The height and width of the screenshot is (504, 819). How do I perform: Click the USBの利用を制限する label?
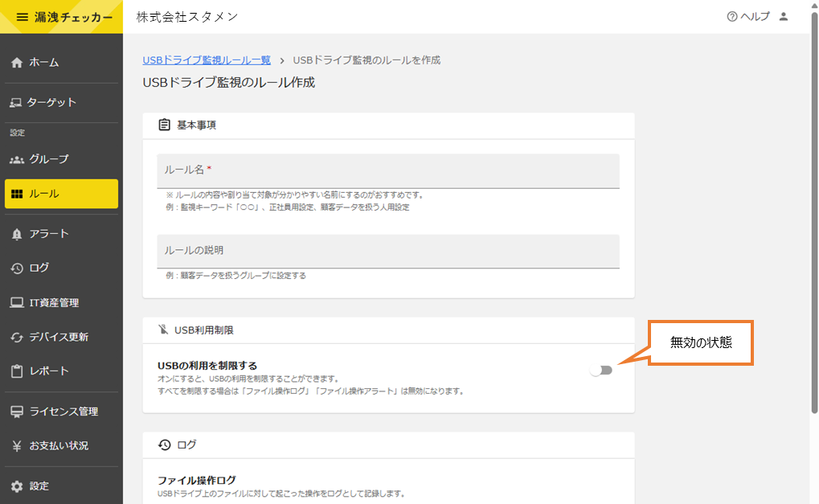(x=207, y=366)
